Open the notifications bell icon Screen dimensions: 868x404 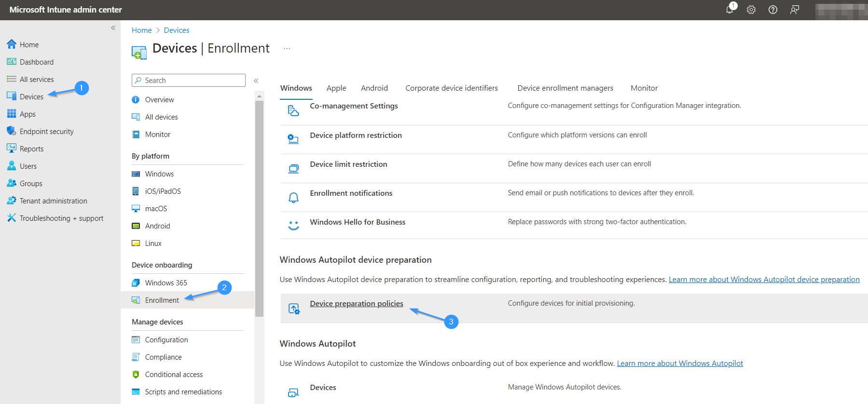point(730,9)
